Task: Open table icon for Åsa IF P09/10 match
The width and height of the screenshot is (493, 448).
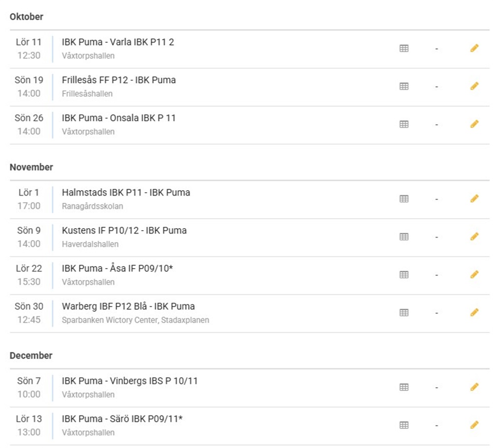Action: [404, 275]
